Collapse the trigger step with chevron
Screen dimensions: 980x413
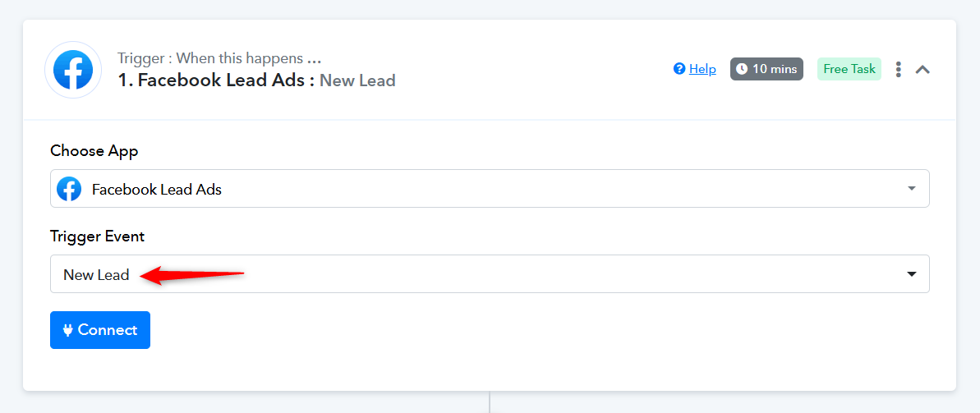[x=922, y=69]
